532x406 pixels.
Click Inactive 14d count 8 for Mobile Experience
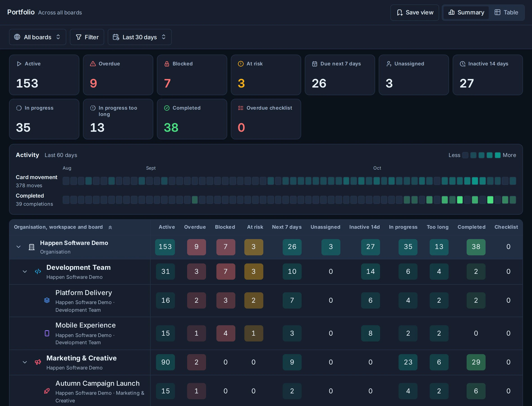pyautogui.click(x=370, y=333)
